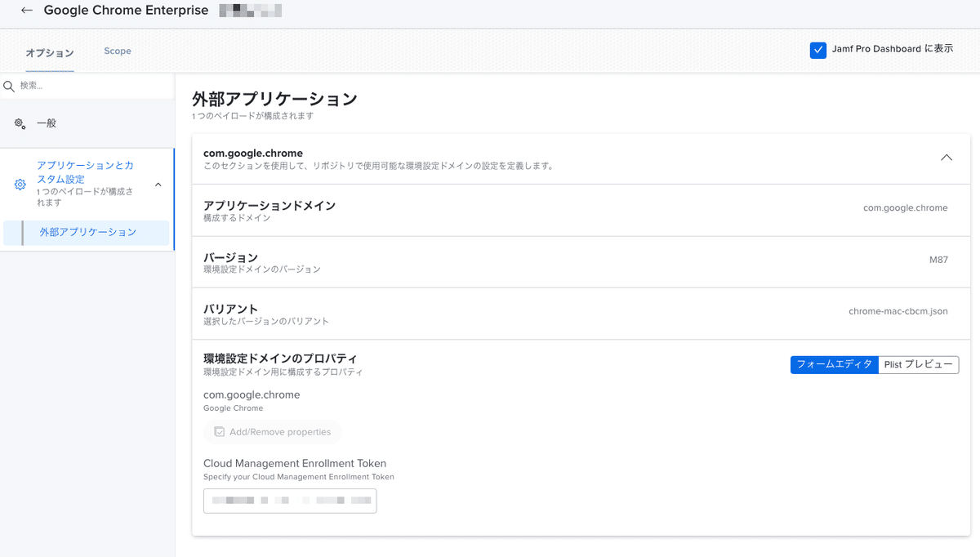Select 外部アプリケーション in the sidebar

pos(87,233)
